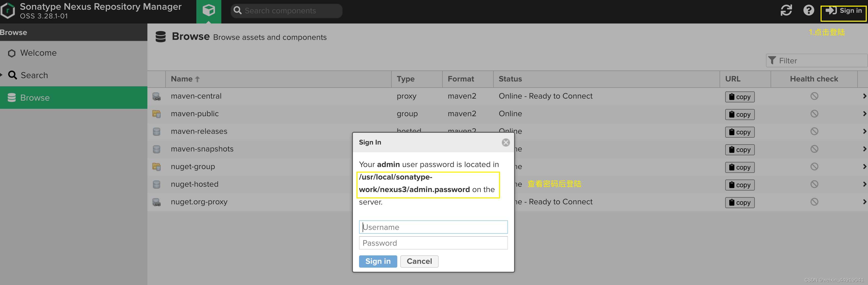Focus the Password field in the dialog
This screenshot has height=285, width=868.
tap(433, 243)
